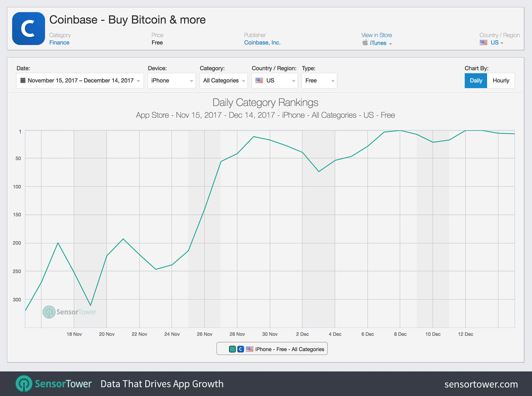Image resolution: width=532 pixels, height=396 pixels.
Task: Keep chart view on Daily
Action: tap(475, 80)
